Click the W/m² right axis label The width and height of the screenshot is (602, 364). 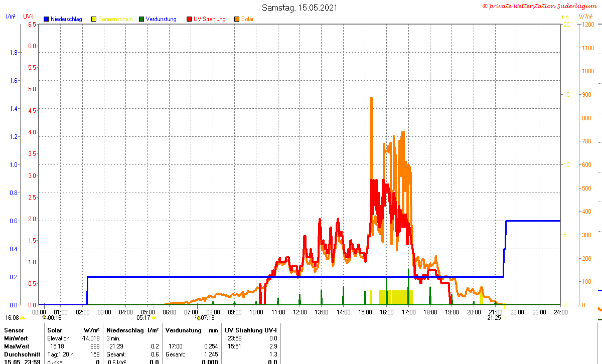585,17
